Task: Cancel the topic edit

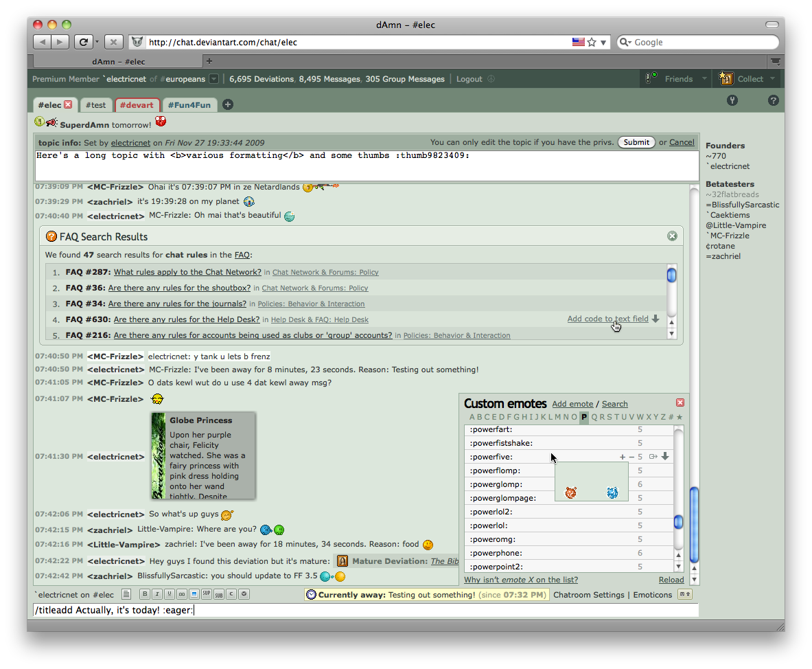Action: pos(682,142)
